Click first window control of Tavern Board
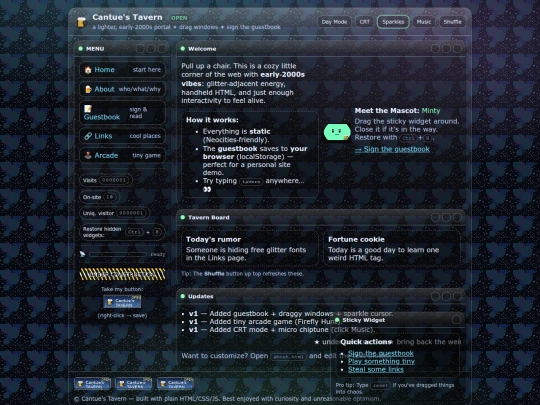 click(435, 217)
